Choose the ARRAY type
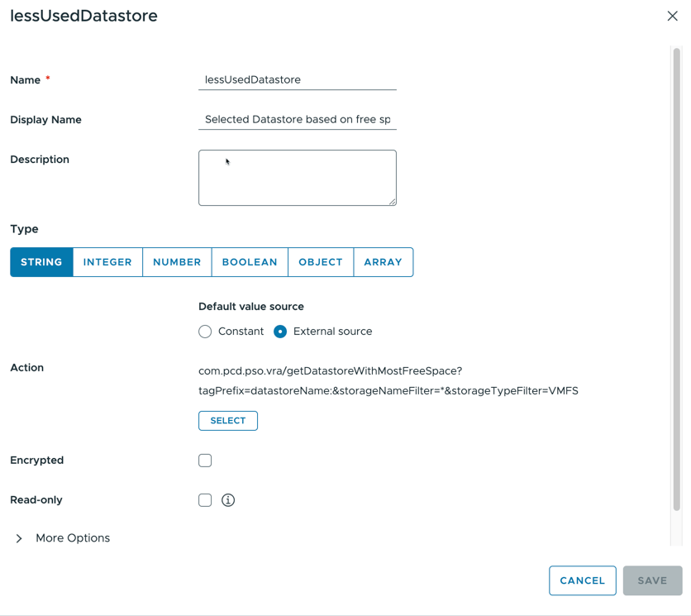691x616 pixels. coord(383,262)
